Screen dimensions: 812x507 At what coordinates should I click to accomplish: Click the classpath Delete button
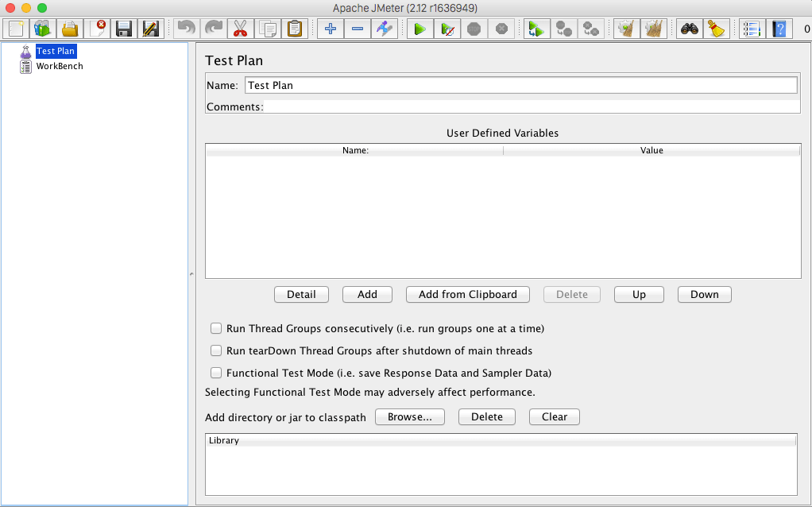487,417
